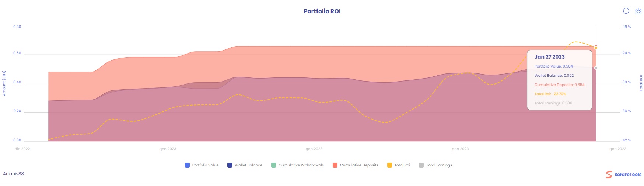
Task: Open the SorareTools text link
Action: click(628, 175)
